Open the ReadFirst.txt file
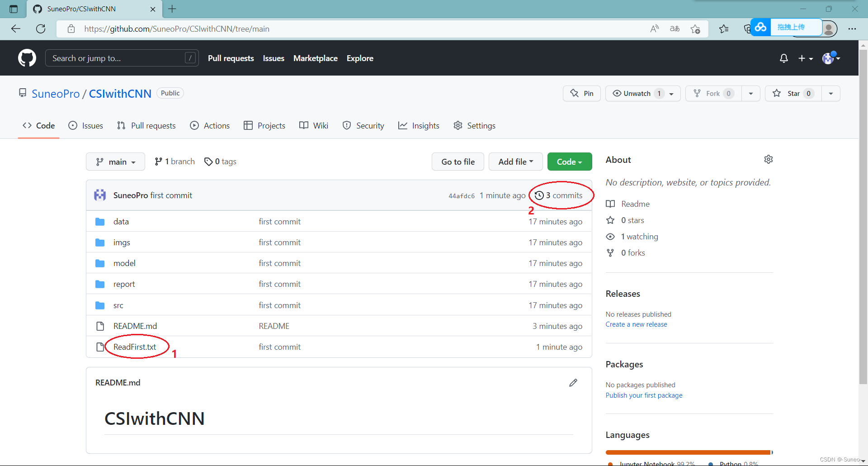 coord(135,347)
